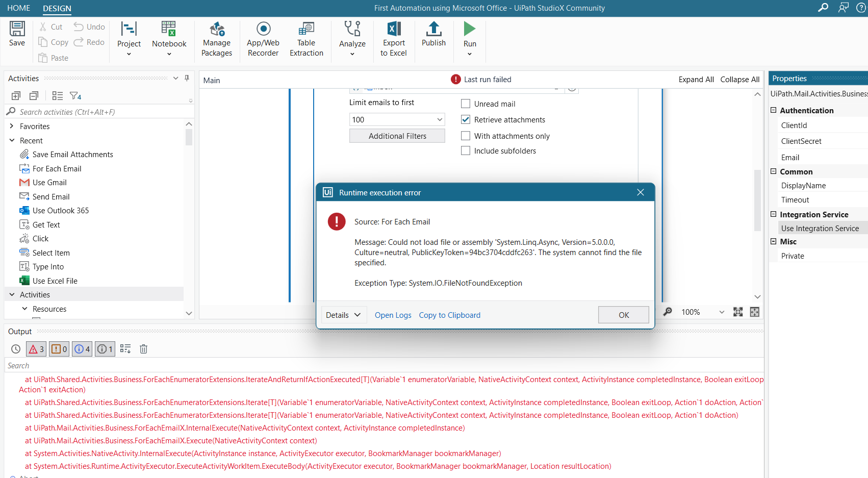Viewport: 868px width, 478px height.
Task: Close the Runtime execution error dialog
Action: [641, 192]
